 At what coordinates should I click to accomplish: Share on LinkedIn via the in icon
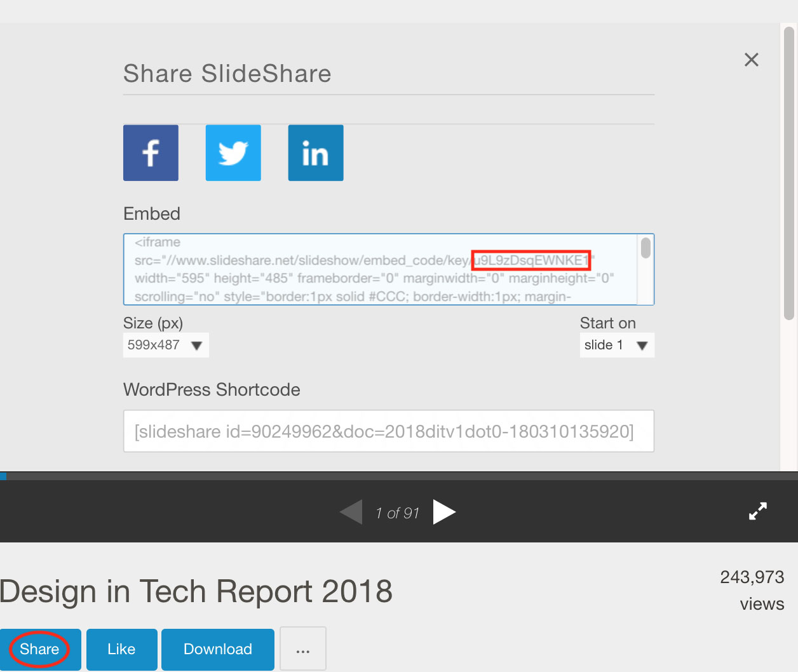[316, 153]
